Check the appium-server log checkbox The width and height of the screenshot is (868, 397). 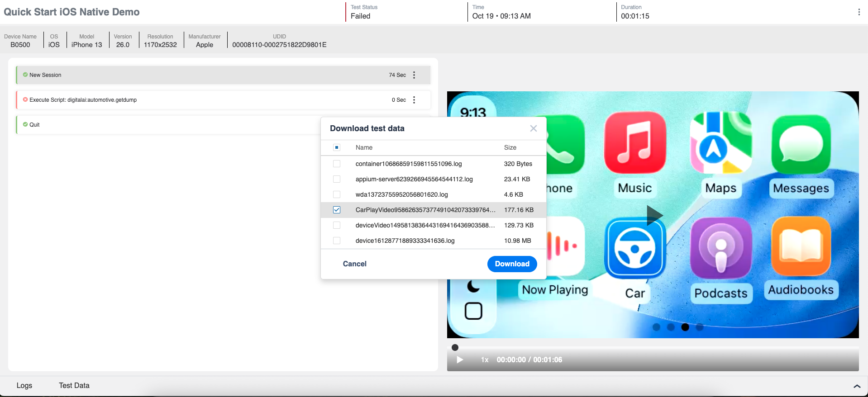point(337,179)
